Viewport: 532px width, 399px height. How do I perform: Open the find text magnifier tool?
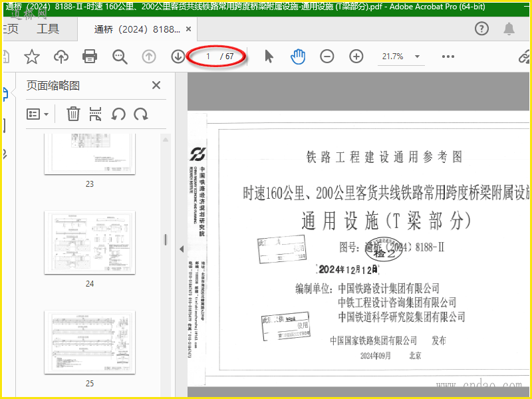pyautogui.click(x=120, y=57)
